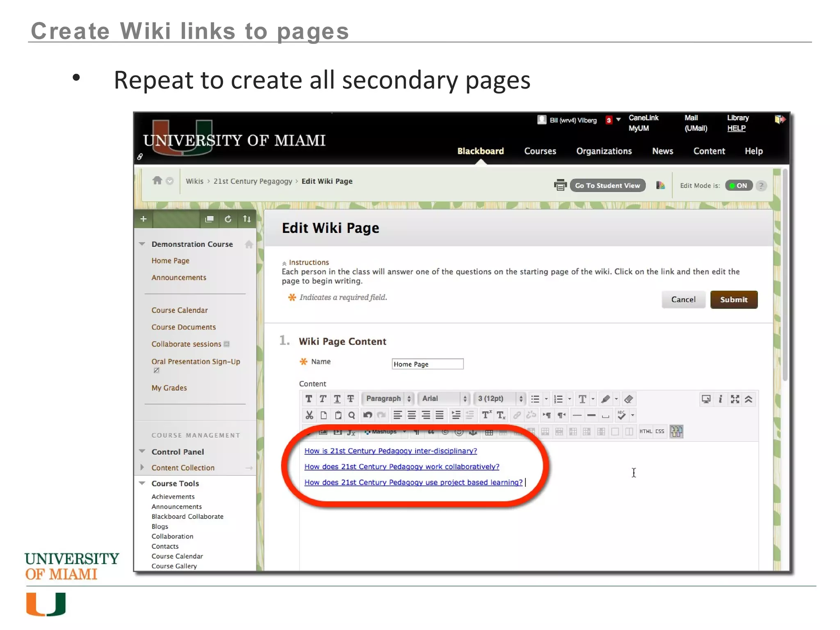Viewport: 840px width, 630px height.
Task: Toggle italic text formatting
Action: 323,399
